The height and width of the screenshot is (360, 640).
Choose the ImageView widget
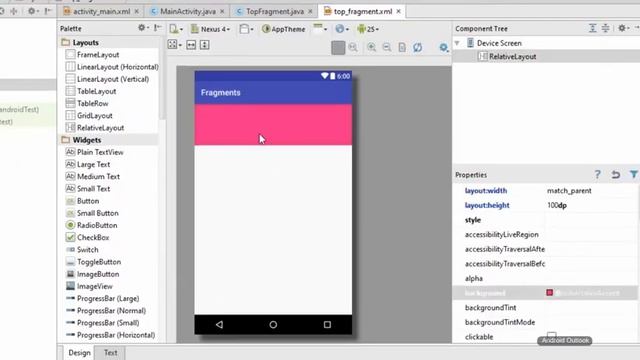89,287
